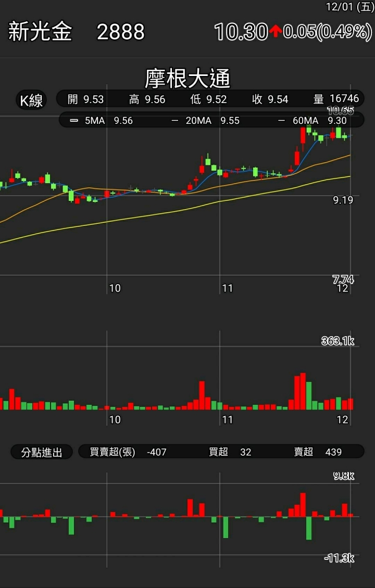
Task: Select the stock name 新光金
Action: click(40, 32)
